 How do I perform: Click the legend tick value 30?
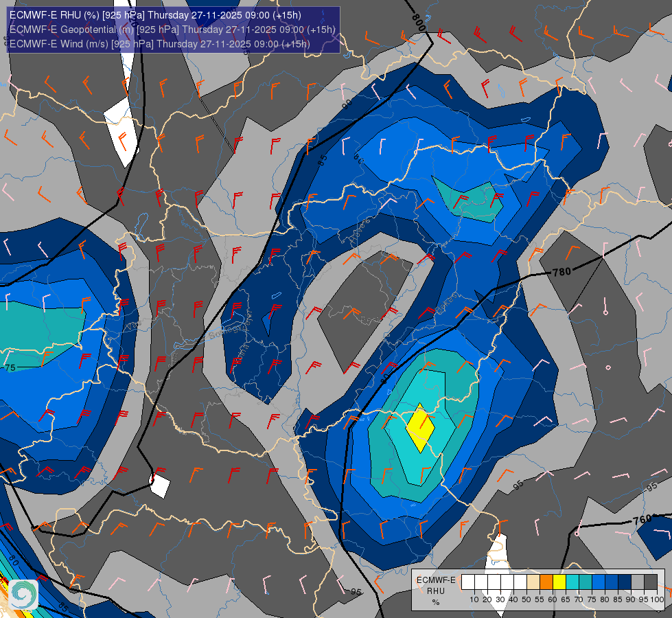click(500, 599)
